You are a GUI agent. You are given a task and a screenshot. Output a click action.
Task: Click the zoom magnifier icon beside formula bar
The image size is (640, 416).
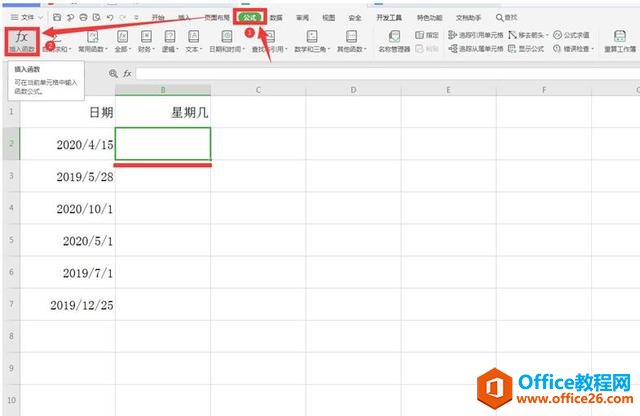(113, 73)
